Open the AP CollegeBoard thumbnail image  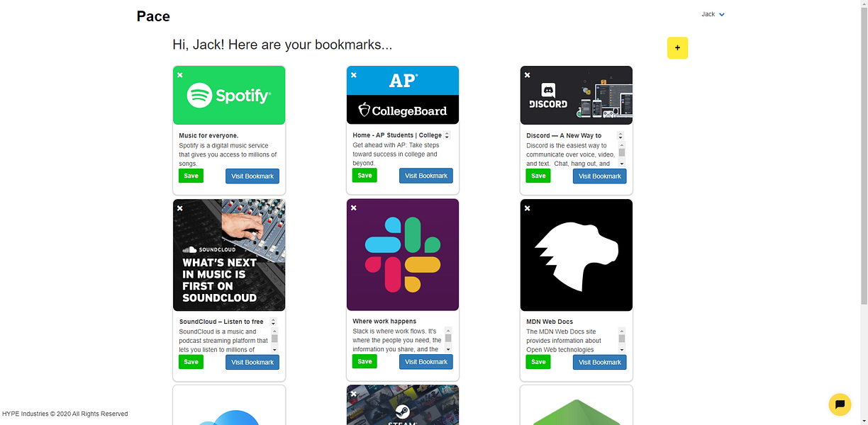click(x=403, y=95)
